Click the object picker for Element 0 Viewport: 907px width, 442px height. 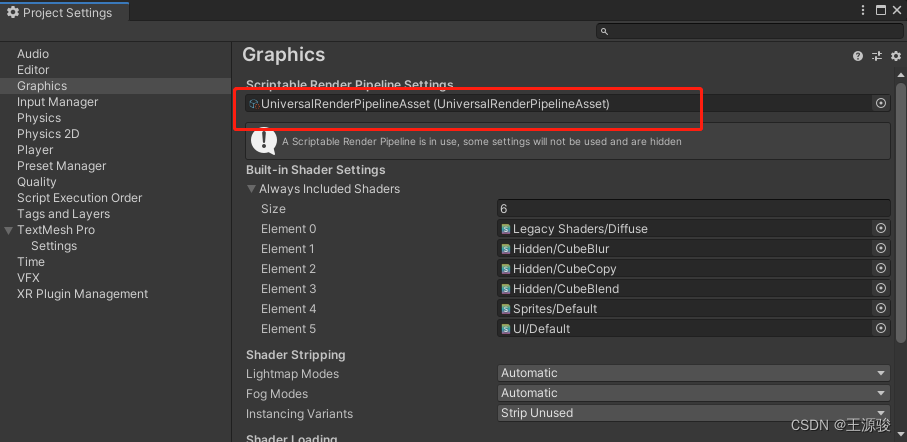[881, 229]
